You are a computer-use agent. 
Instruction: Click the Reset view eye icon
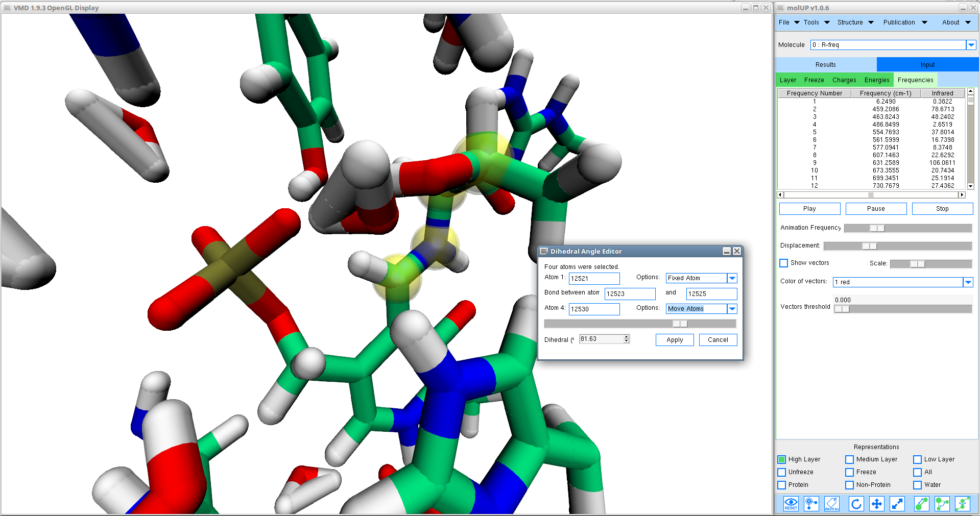791,504
